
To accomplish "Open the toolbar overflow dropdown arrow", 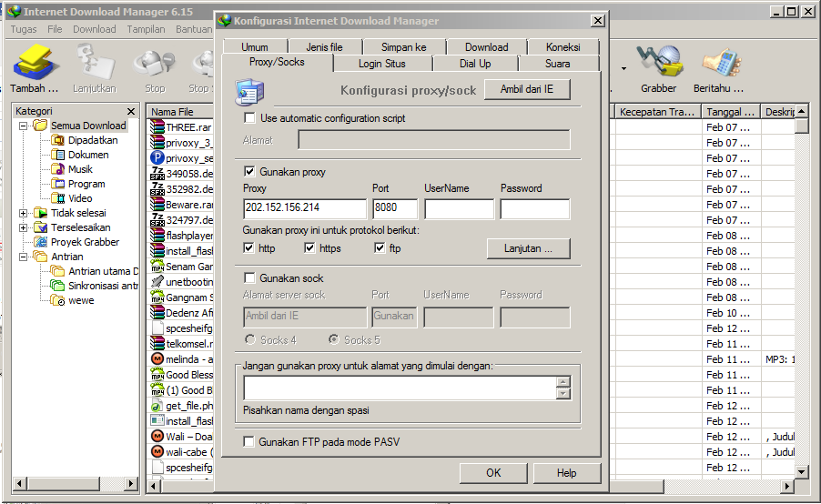I will (x=623, y=68).
